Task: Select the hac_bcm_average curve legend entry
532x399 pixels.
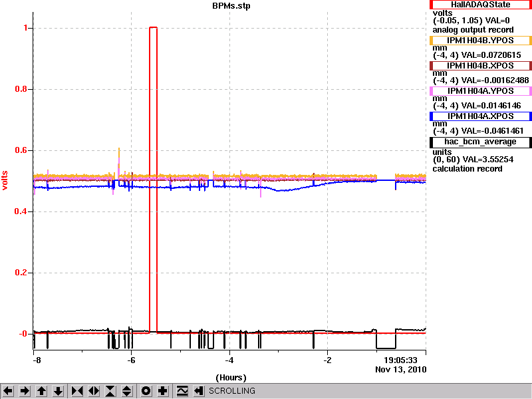Action: pos(480,142)
